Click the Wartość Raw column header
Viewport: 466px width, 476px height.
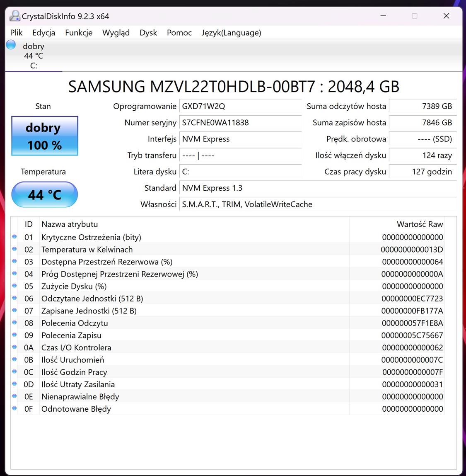(x=419, y=224)
